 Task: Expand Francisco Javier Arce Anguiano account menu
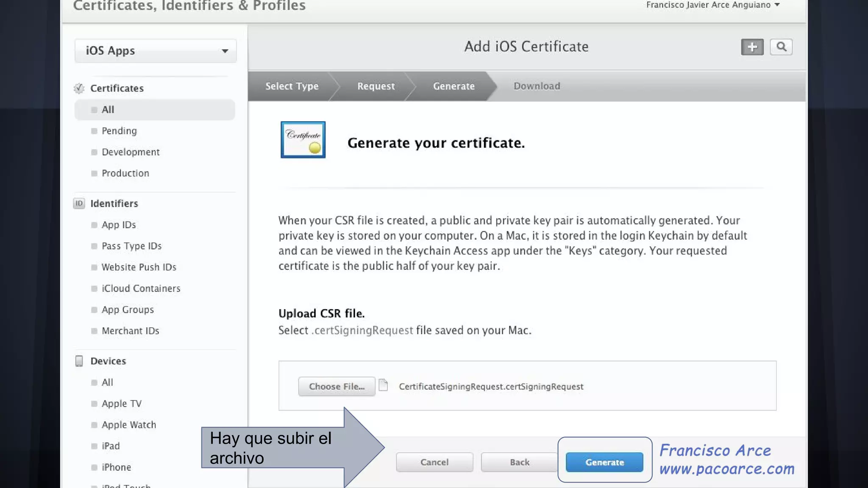click(x=712, y=5)
